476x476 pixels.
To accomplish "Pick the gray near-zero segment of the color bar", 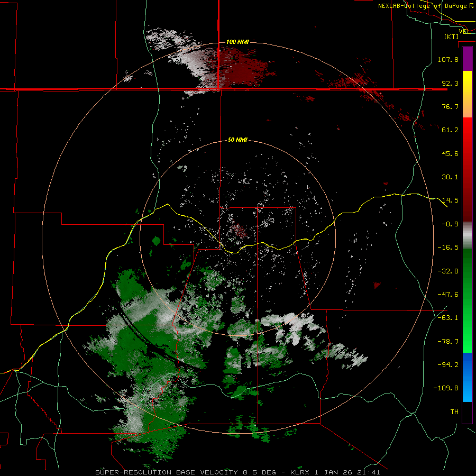I will (x=467, y=235).
